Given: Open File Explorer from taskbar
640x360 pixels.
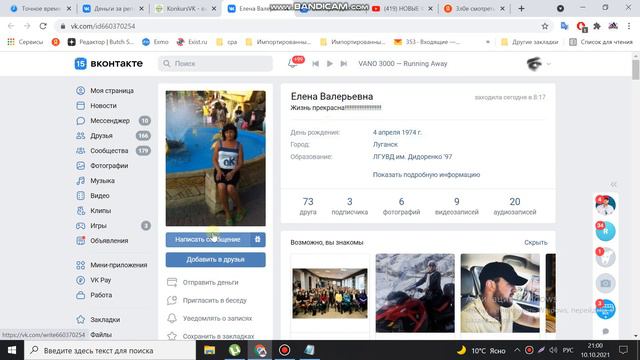Looking at the screenshot, I should [209, 350].
